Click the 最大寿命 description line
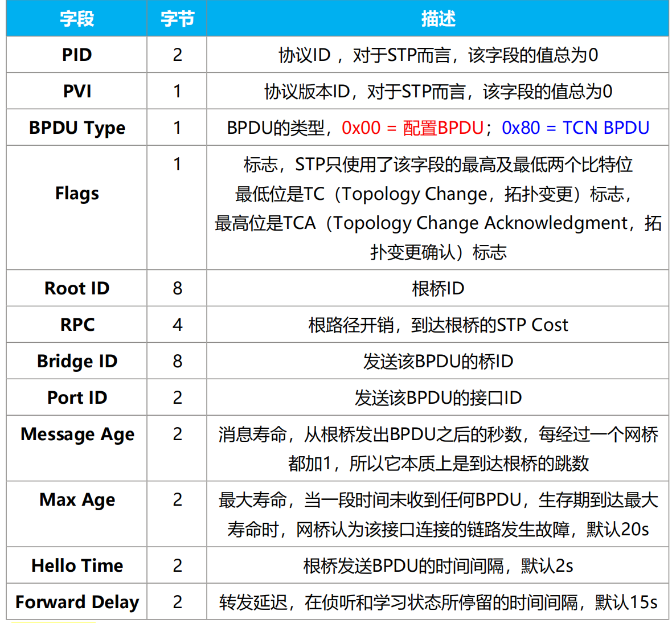This screenshot has width=672, height=623. pyautogui.click(x=438, y=500)
